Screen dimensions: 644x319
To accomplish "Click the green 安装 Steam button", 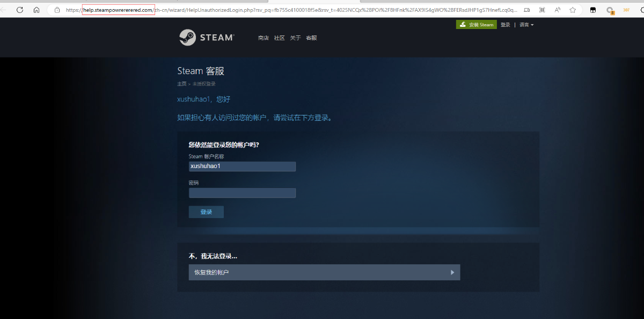I will pos(477,25).
